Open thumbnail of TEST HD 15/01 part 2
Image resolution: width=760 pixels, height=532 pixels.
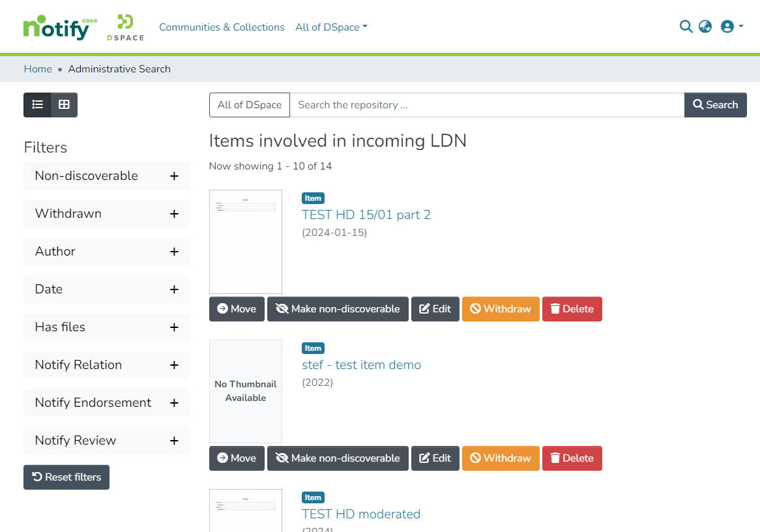coord(246,242)
